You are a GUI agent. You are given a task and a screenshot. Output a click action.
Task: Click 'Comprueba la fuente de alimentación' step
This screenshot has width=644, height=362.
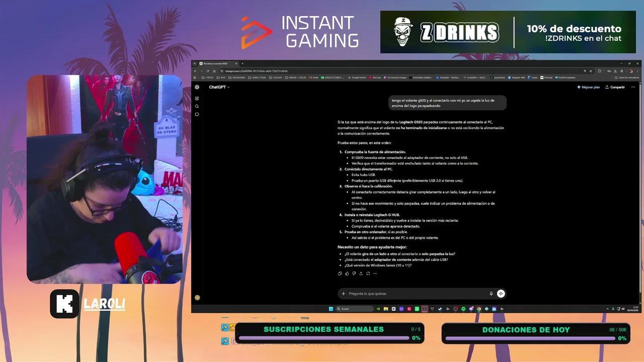click(x=375, y=152)
